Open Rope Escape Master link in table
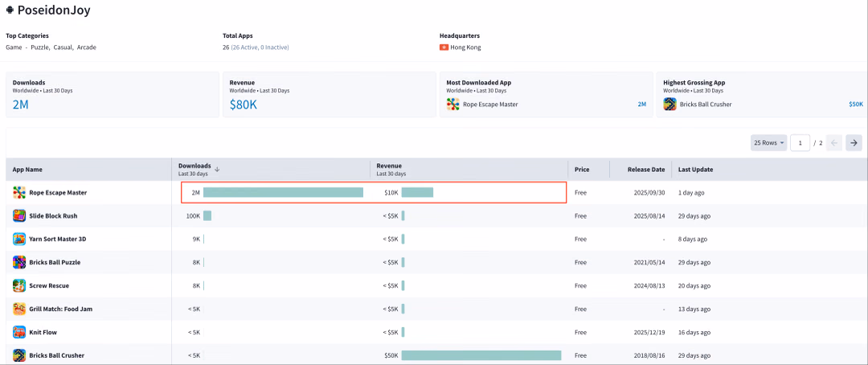868x365 pixels. (58, 193)
